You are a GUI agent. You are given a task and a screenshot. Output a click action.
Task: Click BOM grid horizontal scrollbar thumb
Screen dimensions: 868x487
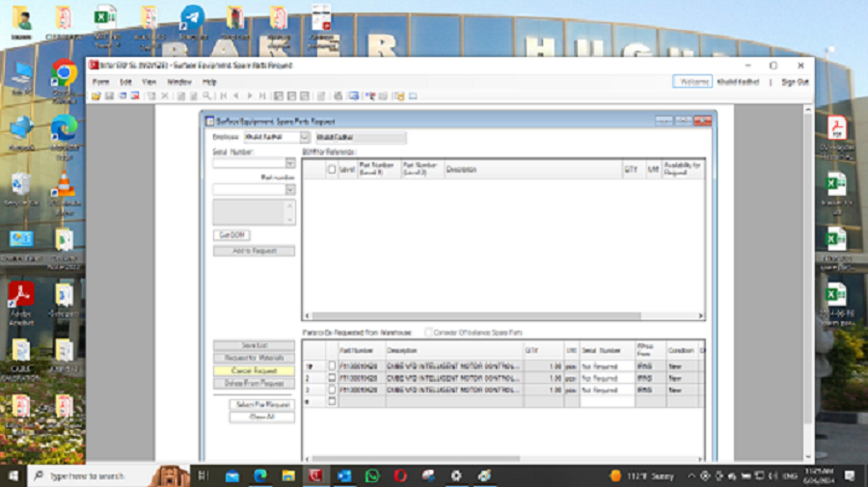tap(476, 316)
